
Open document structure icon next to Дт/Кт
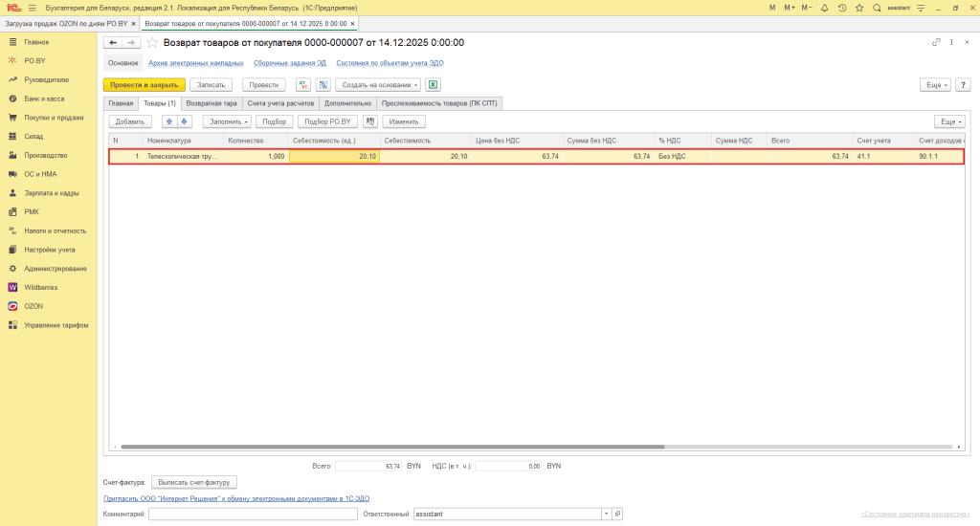pyautogui.click(x=323, y=85)
